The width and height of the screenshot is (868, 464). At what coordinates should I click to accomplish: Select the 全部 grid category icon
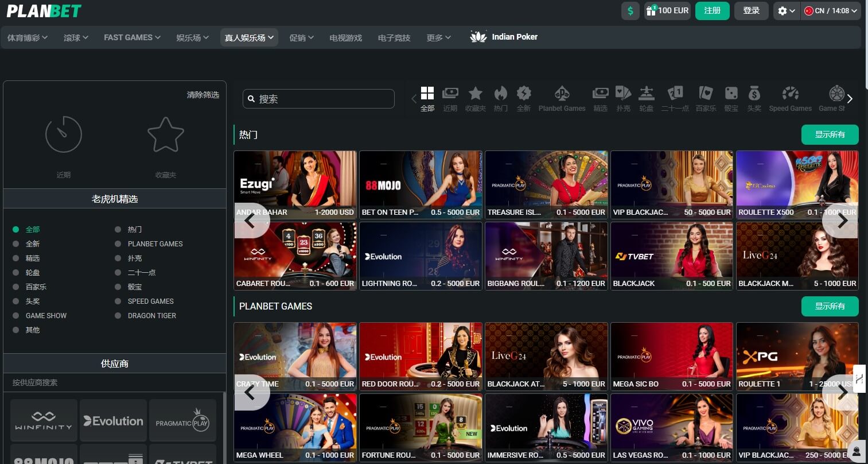point(427,93)
